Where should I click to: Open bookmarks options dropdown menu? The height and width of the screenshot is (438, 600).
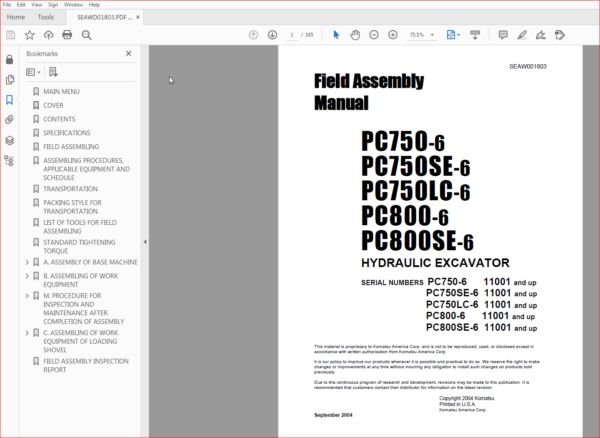tap(33, 72)
